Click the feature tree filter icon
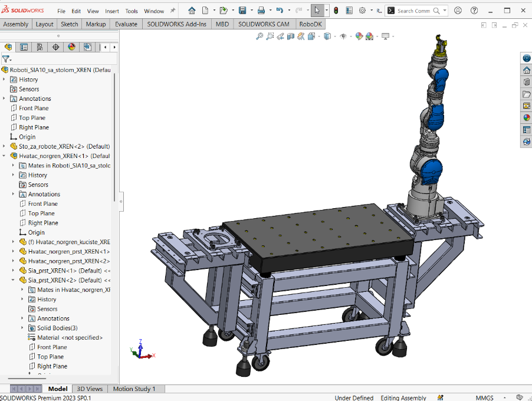 (x=6, y=59)
